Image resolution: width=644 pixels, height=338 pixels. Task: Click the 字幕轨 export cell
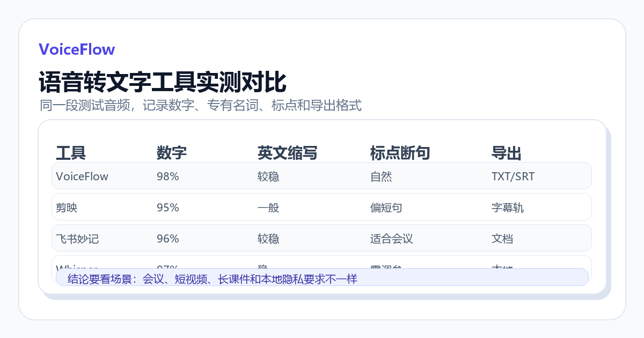508,207
